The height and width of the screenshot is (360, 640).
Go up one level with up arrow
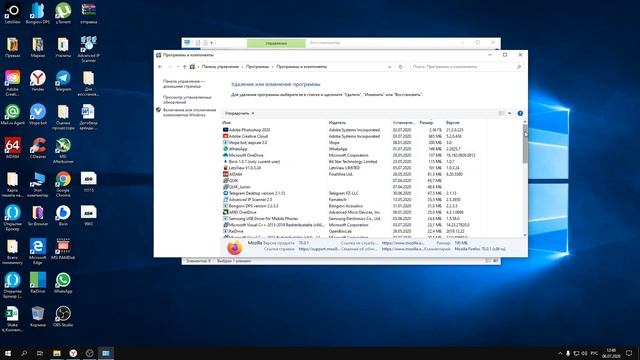pos(184,67)
